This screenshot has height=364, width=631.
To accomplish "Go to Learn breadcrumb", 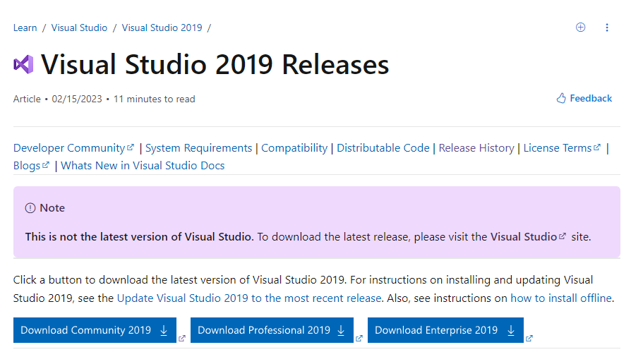I will tap(25, 28).
